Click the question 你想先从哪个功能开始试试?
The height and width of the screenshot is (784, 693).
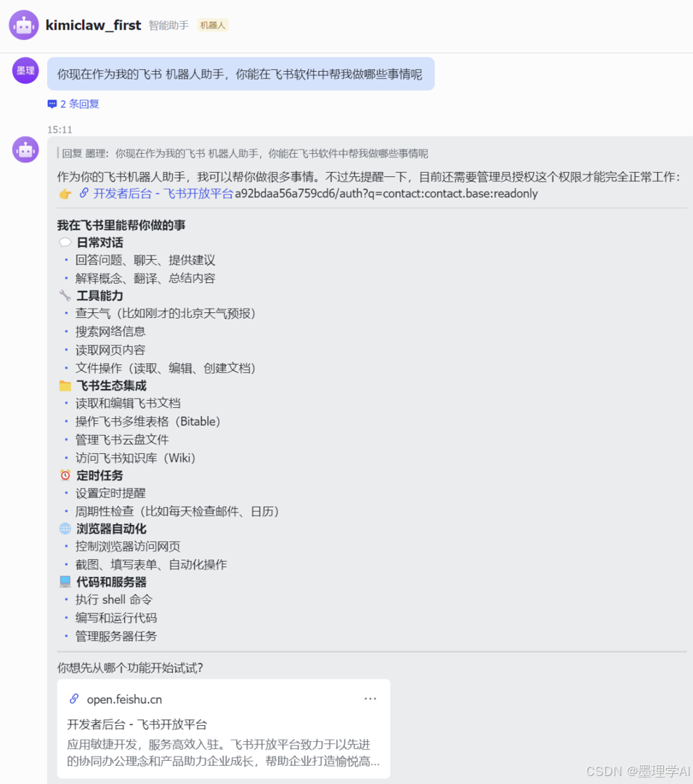(x=130, y=668)
